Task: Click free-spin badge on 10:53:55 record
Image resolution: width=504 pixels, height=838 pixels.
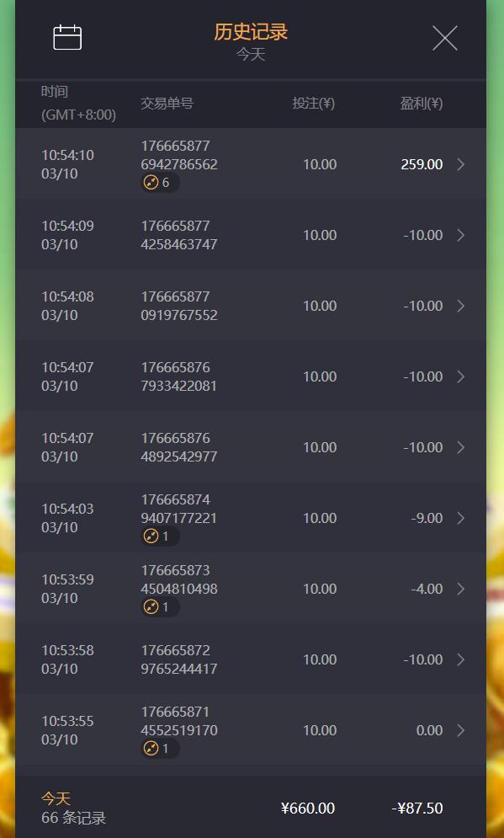Action: click(x=160, y=749)
